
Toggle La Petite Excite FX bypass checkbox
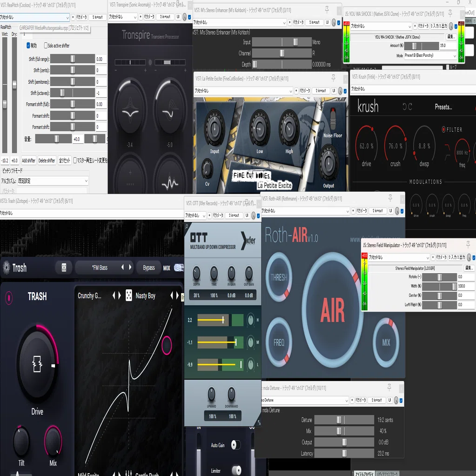345,91
